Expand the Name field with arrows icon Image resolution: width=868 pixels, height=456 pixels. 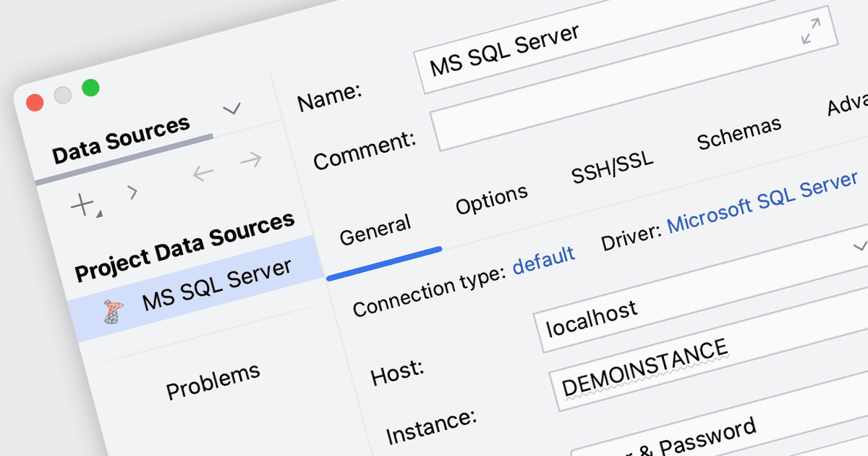point(812,32)
